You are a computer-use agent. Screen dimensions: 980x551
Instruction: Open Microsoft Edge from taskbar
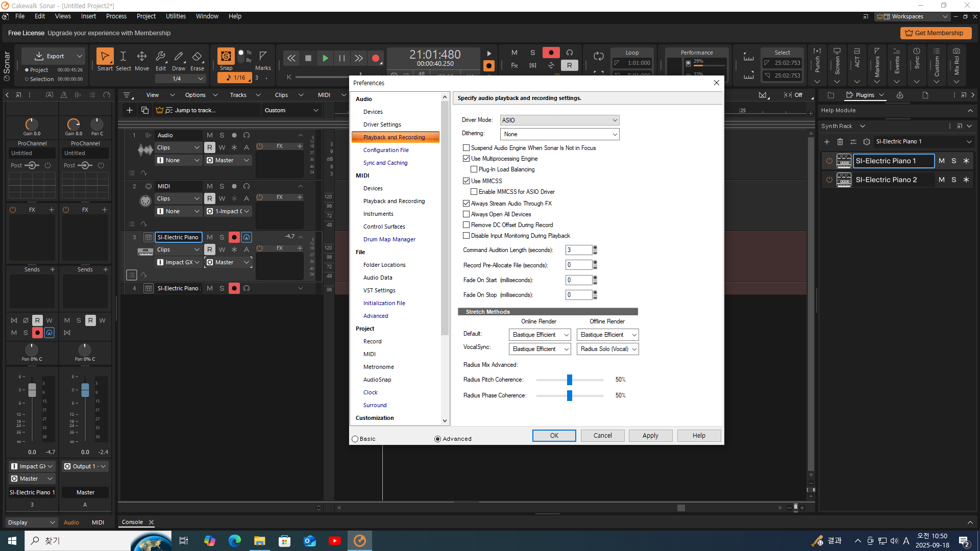[235, 541]
